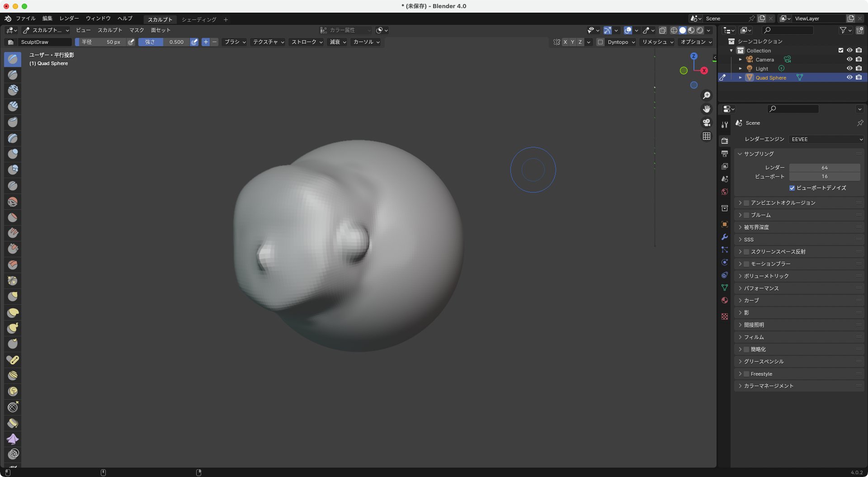Expand the Quad Sphere tree item
868x477 pixels.
[x=741, y=77]
